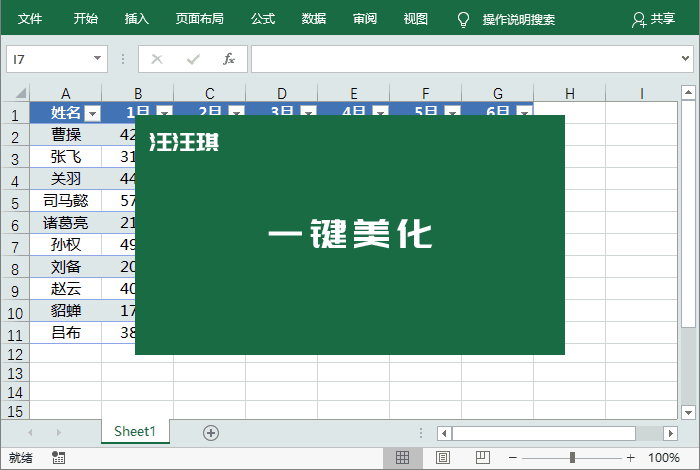Click the vertical scroll down arrow
This screenshot has width=700, height=470.
point(688,412)
